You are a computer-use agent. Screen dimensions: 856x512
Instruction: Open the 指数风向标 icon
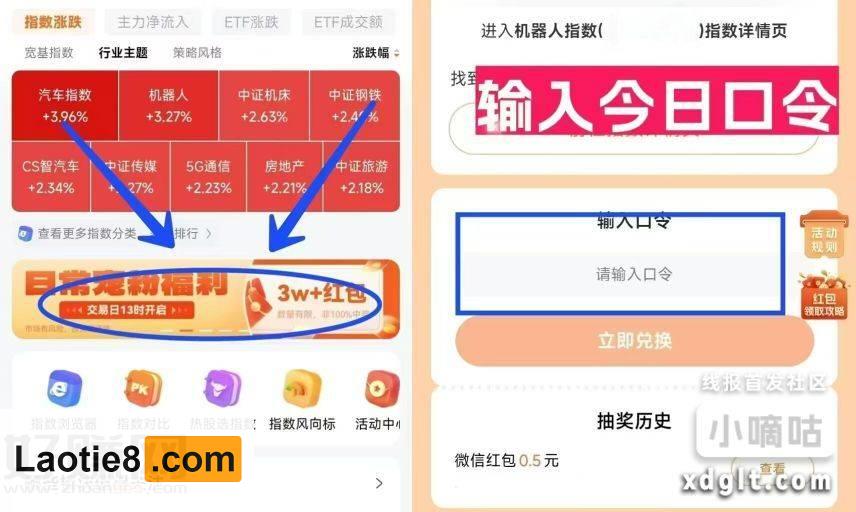(x=302, y=388)
